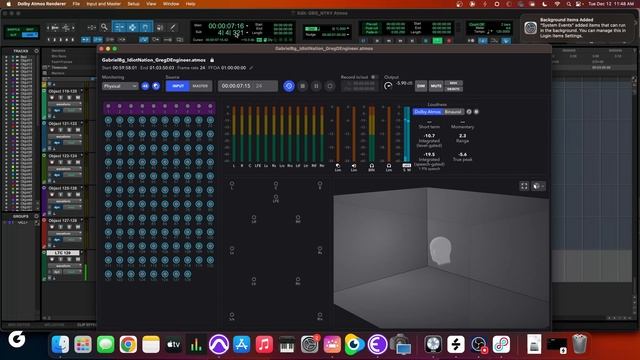Toggle Pro Tools GRID edit mode
The height and width of the screenshot is (360, 640).
click(29, 35)
